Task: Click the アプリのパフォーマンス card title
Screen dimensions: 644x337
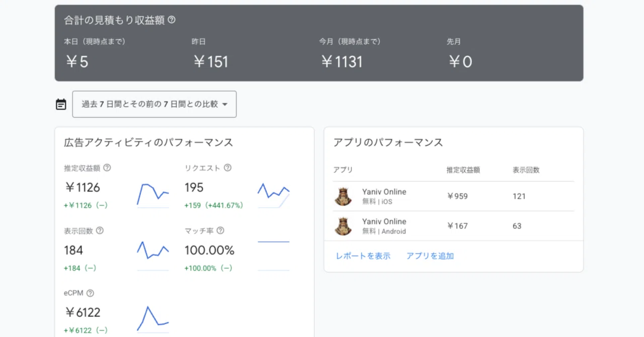Action: (388, 142)
